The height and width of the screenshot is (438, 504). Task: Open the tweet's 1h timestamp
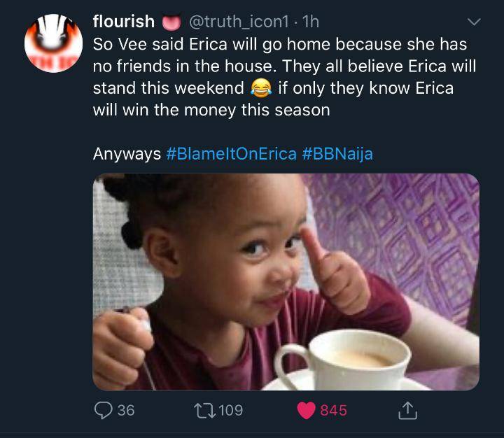[x=309, y=22]
